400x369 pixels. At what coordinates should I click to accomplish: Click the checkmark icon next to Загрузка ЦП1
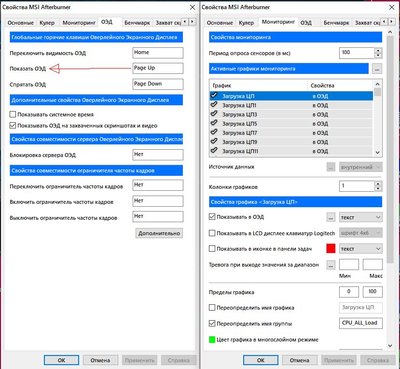point(214,105)
